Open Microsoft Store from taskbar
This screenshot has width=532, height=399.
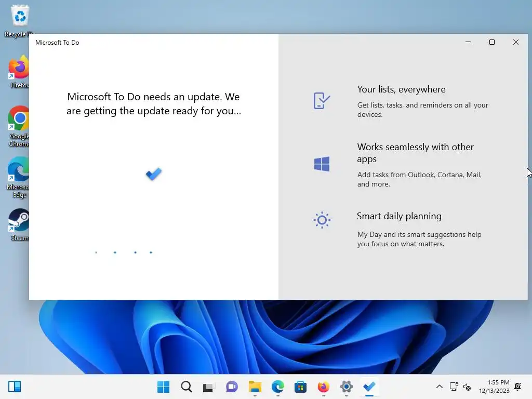point(300,387)
